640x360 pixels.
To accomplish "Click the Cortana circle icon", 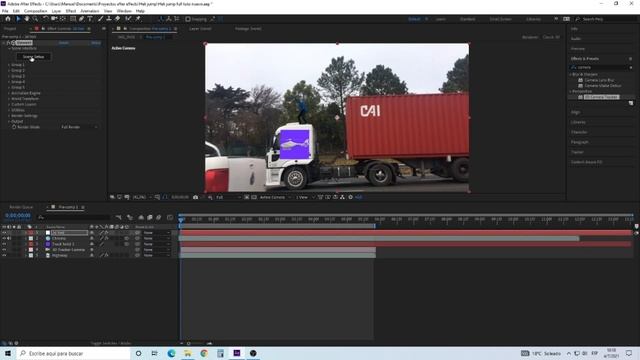I will tap(138, 353).
